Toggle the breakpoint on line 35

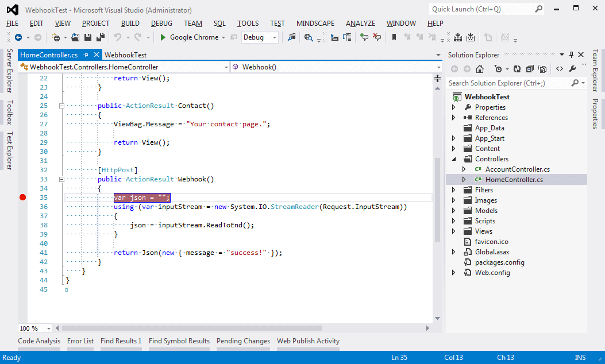pos(22,198)
